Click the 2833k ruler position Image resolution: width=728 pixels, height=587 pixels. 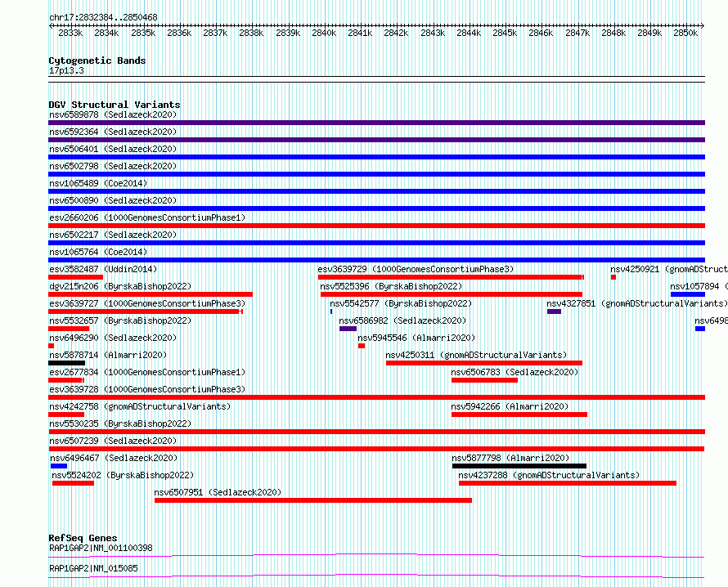point(70,33)
